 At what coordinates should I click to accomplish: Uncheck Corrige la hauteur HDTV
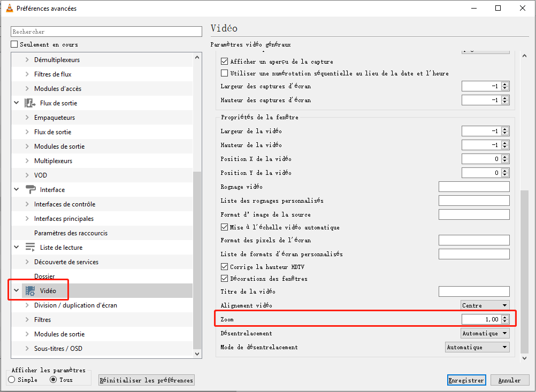tap(224, 266)
